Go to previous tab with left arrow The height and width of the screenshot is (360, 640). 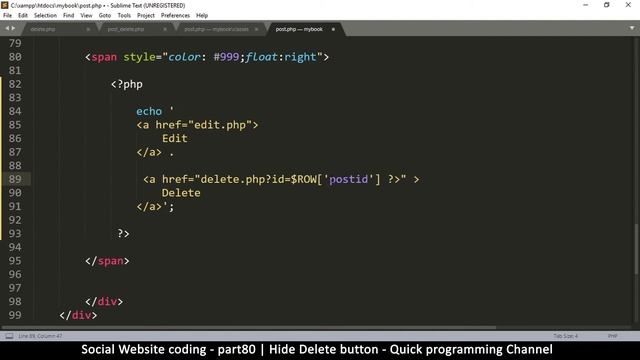[7, 28]
